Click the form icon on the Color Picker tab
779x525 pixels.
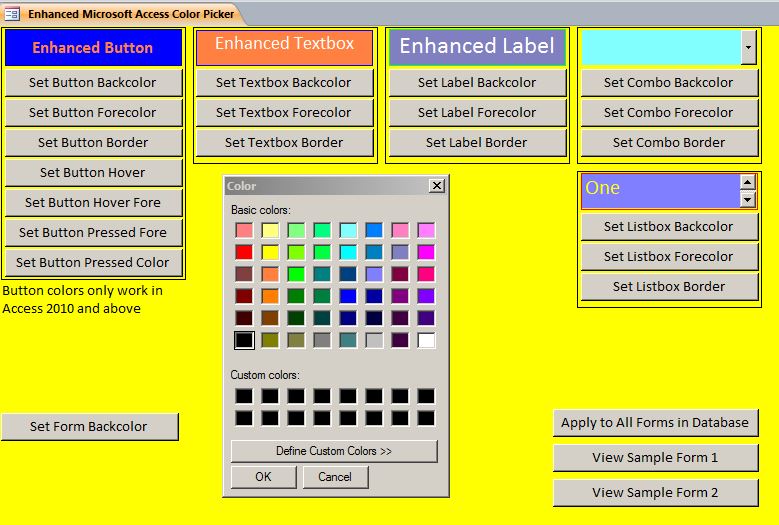point(12,14)
